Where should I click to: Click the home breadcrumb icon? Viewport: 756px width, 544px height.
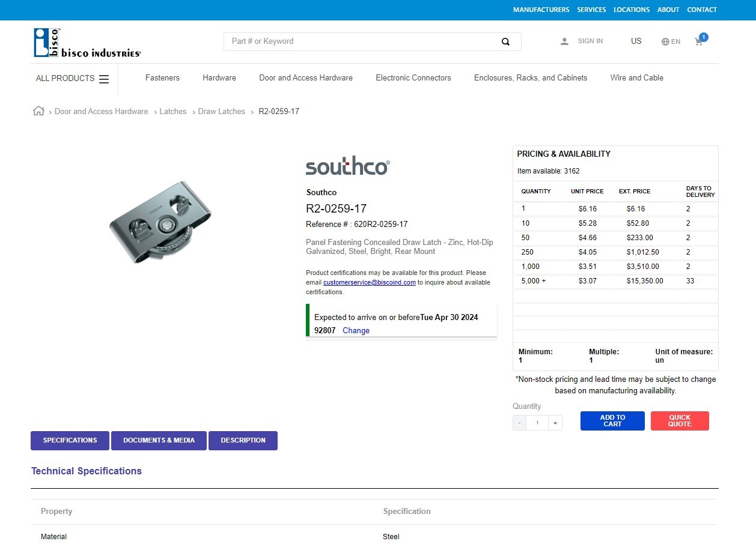(x=38, y=111)
